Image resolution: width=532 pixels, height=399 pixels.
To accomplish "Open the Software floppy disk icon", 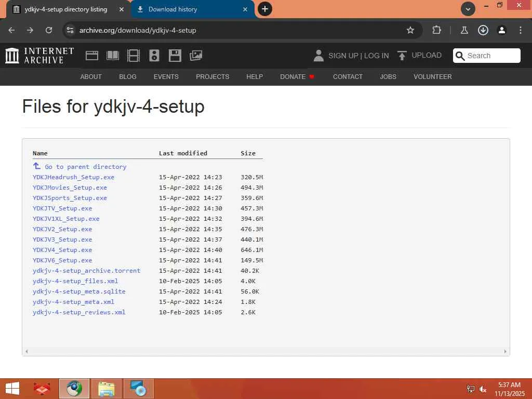I will pyautogui.click(x=175, y=56).
